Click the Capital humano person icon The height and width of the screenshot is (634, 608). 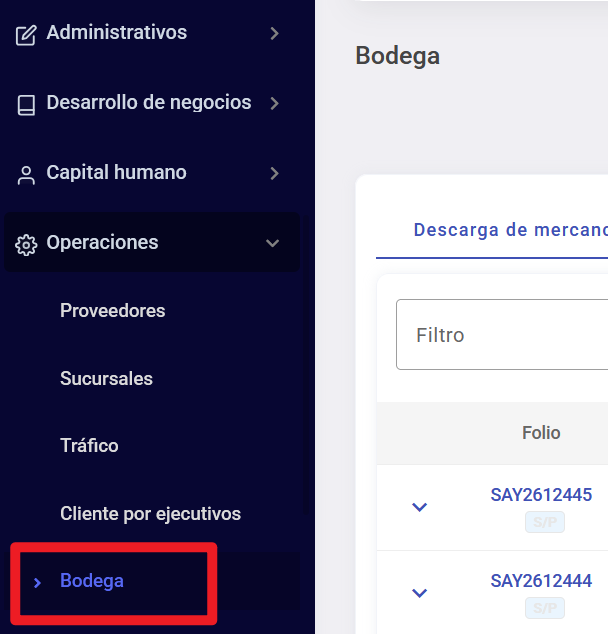pyautogui.click(x=26, y=175)
